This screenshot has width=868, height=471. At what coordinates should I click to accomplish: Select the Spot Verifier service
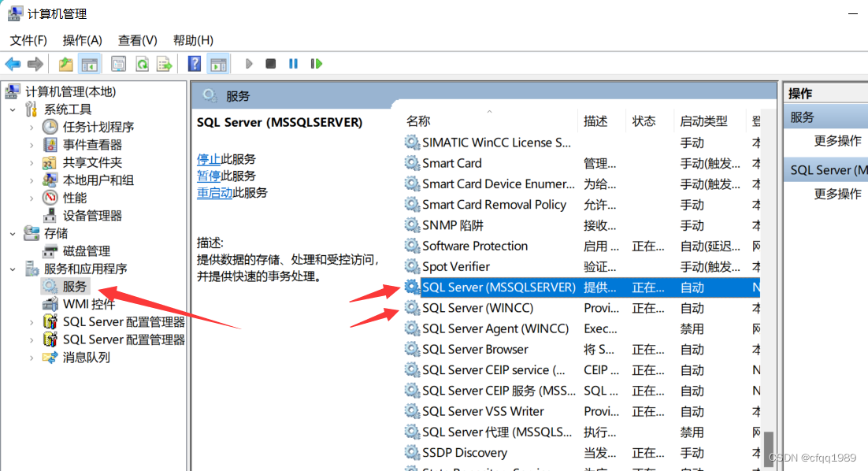(581, 267)
